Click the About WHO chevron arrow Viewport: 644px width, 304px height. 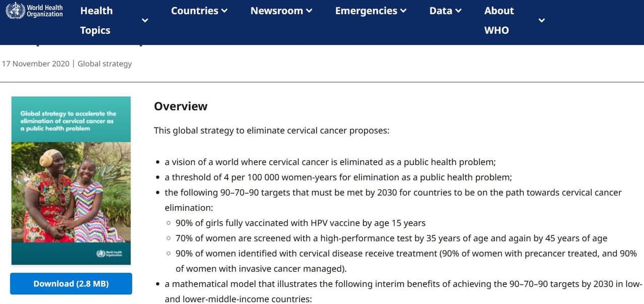542,21
